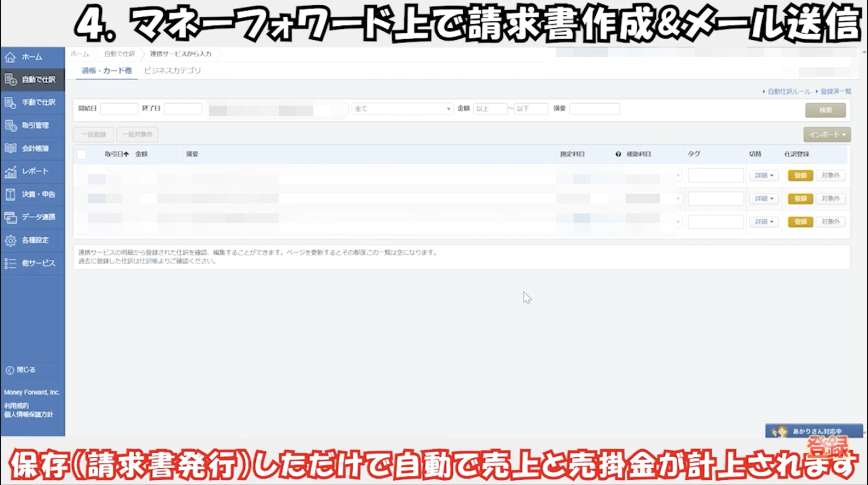Click the 検索 (search) button
This screenshot has width=868, height=485.
point(826,110)
